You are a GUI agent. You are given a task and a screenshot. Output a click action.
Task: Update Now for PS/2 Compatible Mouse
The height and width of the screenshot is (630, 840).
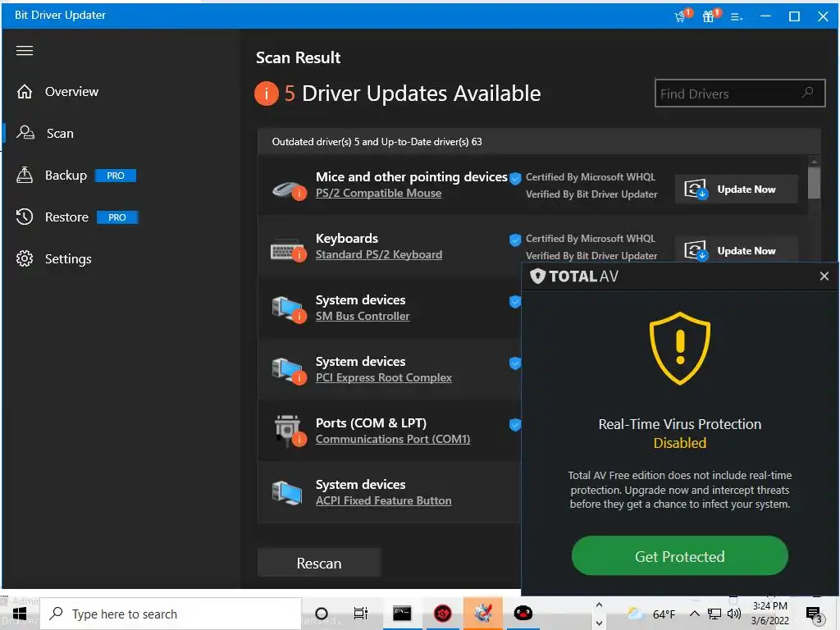736,189
